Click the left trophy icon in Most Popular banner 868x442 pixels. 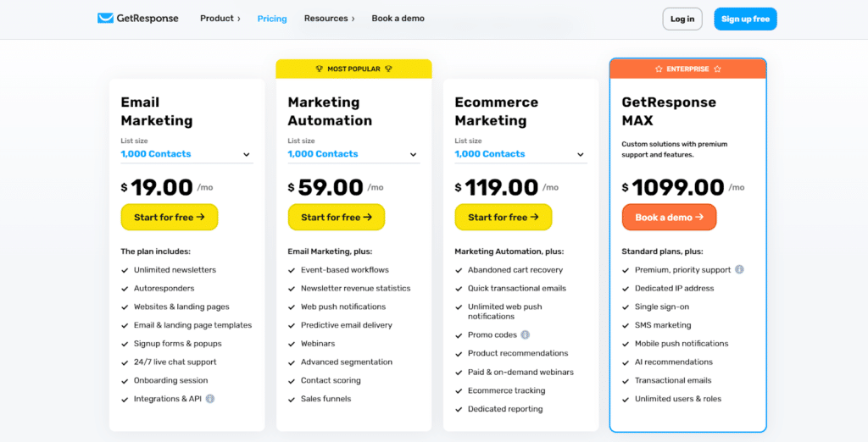pos(319,69)
